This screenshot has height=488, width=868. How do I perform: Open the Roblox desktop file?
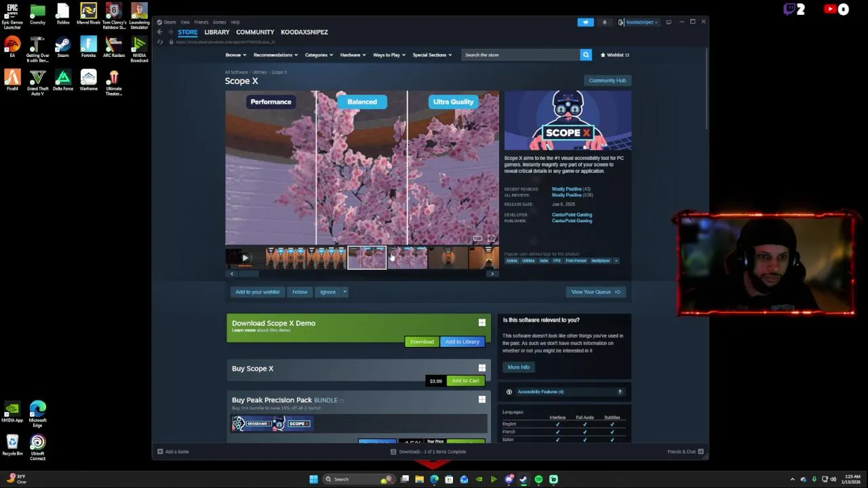click(x=63, y=14)
